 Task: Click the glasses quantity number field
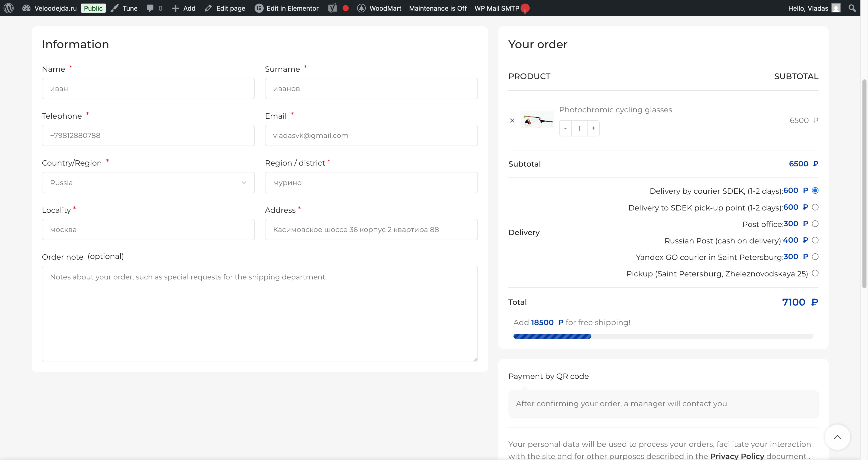(x=579, y=128)
